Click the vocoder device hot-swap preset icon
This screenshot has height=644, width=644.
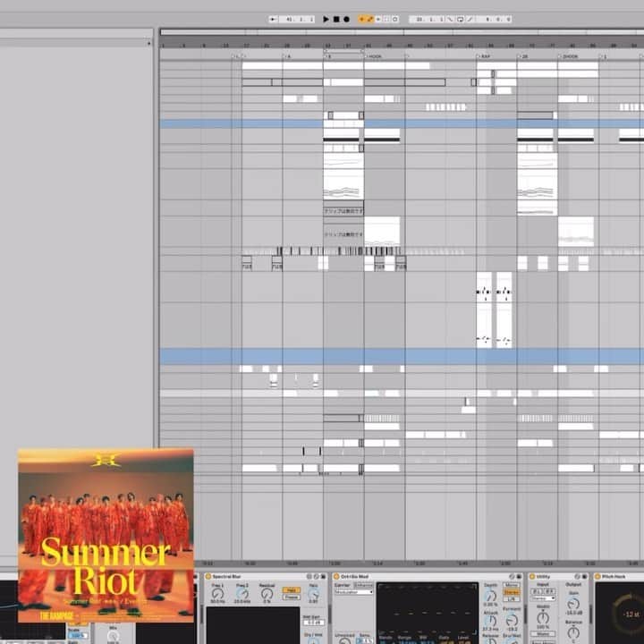click(x=512, y=576)
